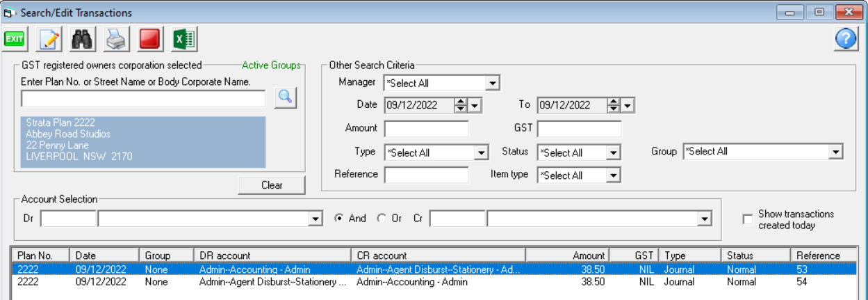Open the start Date calendar dropdown
The width and height of the screenshot is (868, 300).
coord(475,106)
